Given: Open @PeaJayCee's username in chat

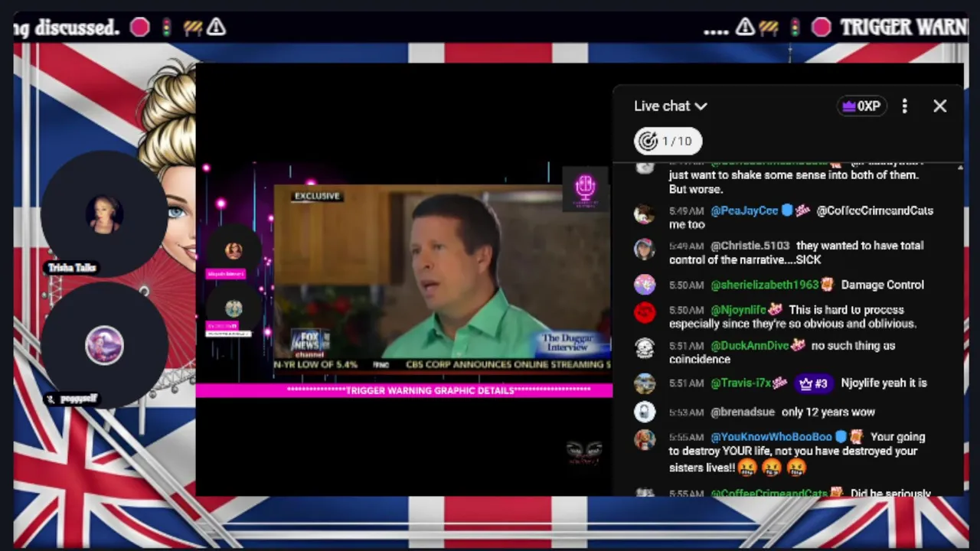Looking at the screenshot, I should (744, 210).
